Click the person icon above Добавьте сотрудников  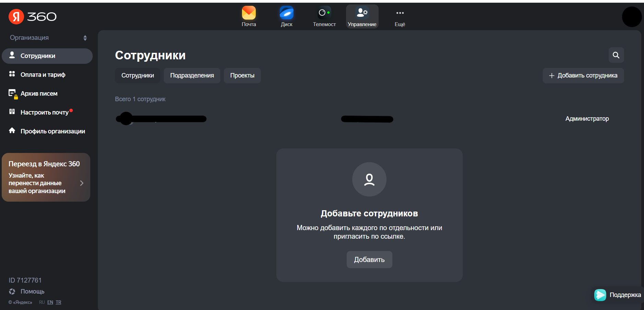(x=369, y=179)
